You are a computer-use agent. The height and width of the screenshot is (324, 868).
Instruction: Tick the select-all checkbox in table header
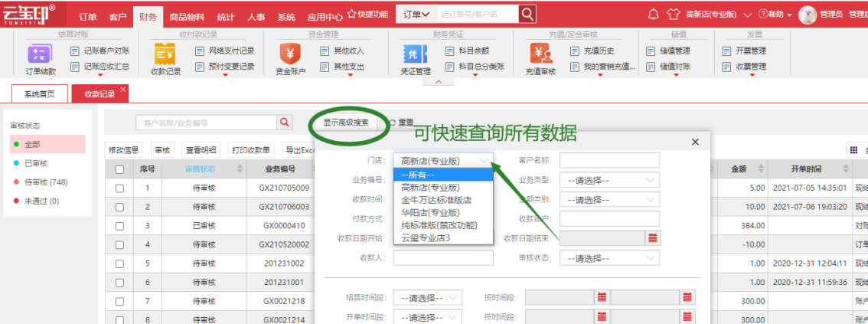(119, 169)
